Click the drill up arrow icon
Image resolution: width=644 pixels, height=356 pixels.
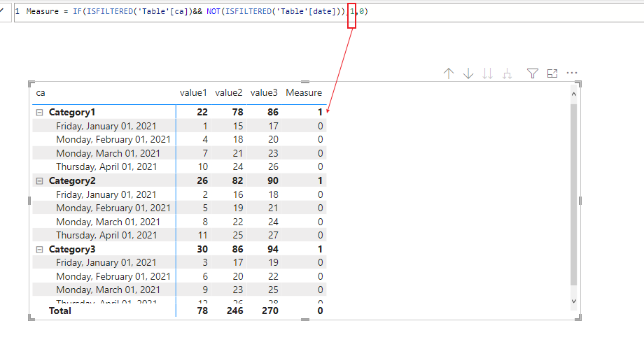tap(449, 73)
